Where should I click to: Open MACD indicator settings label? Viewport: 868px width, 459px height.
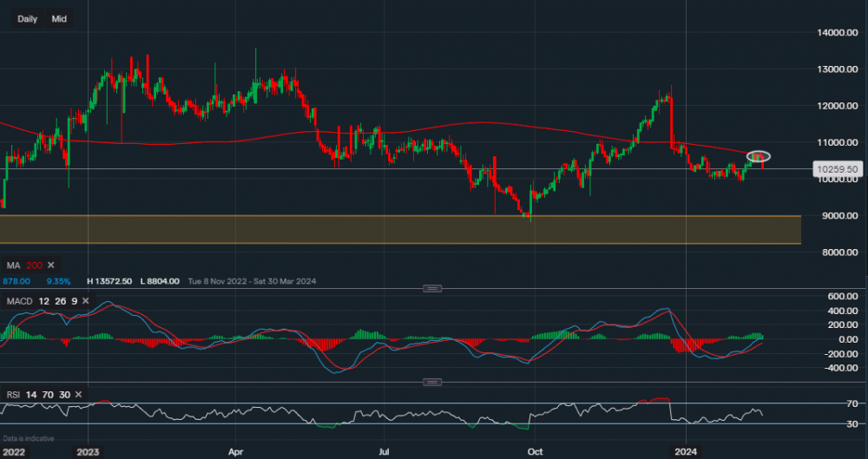point(18,300)
